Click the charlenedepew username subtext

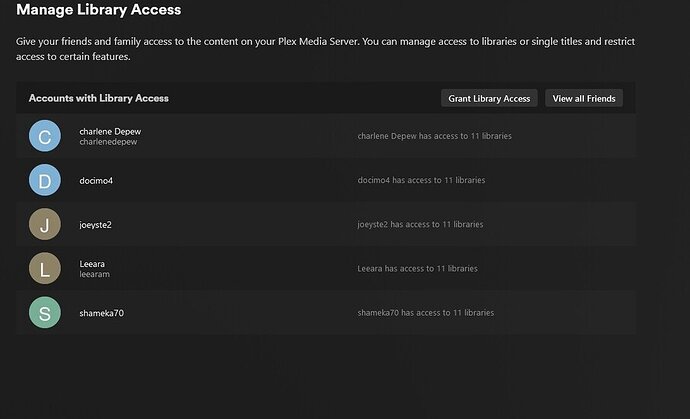pos(108,142)
